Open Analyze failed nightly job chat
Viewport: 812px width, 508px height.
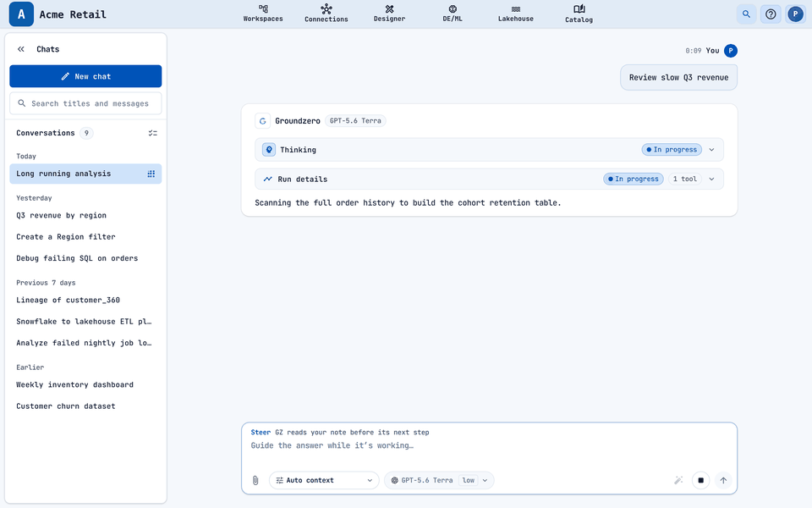[x=85, y=343]
